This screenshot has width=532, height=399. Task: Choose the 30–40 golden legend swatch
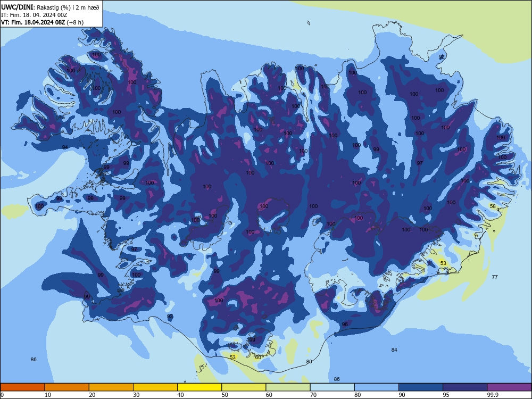coord(155,387)
